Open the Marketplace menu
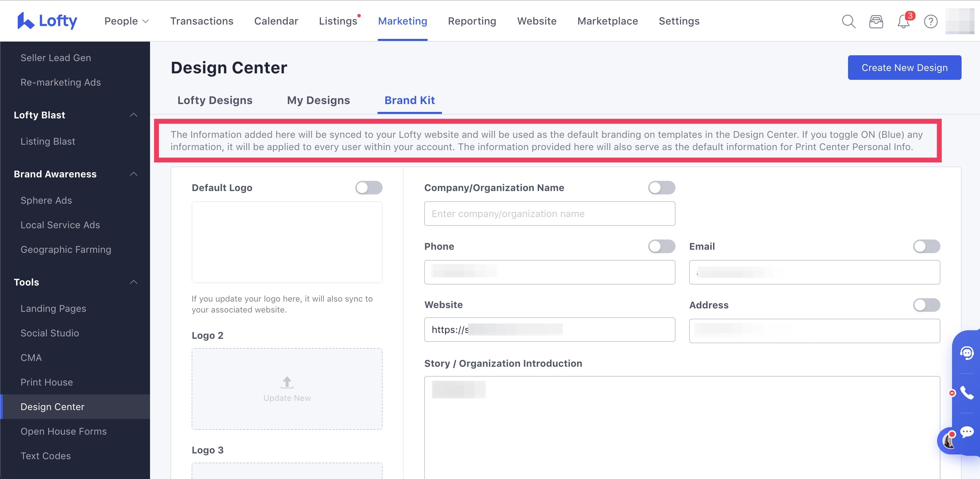 click(608, 21)
